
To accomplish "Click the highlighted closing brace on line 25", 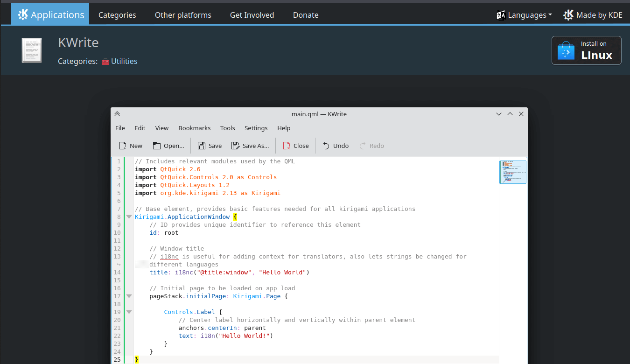I will (137, 360).
